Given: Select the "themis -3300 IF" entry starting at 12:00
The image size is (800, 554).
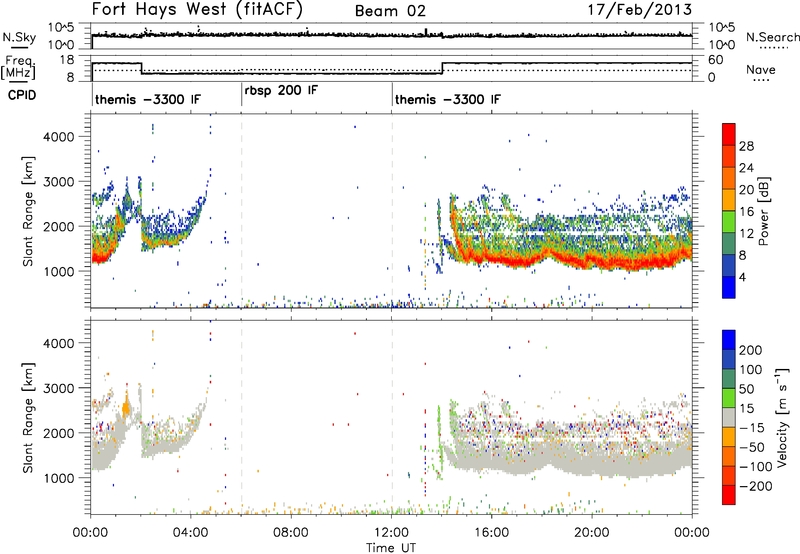Looking at the screenshot, I should (448, 99).
